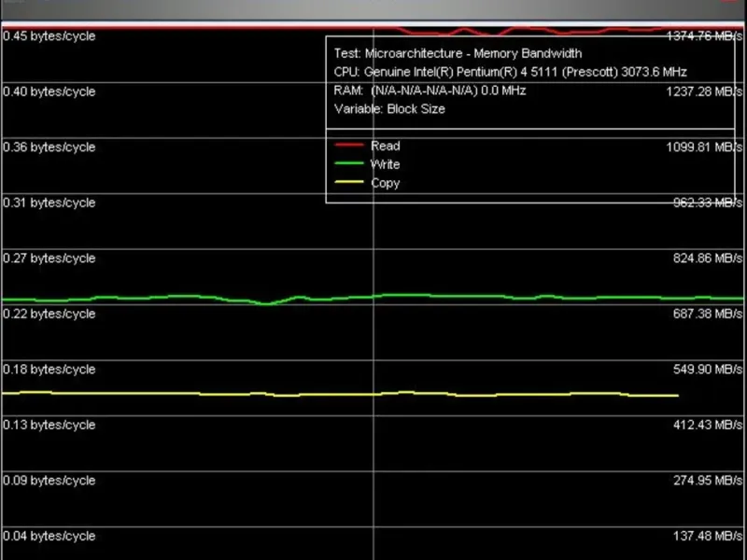The width and height of the screenshot is (747, 560).
Task: Click the 0.18 bytes/cycle axis label
Action: (x=49, y=370)
